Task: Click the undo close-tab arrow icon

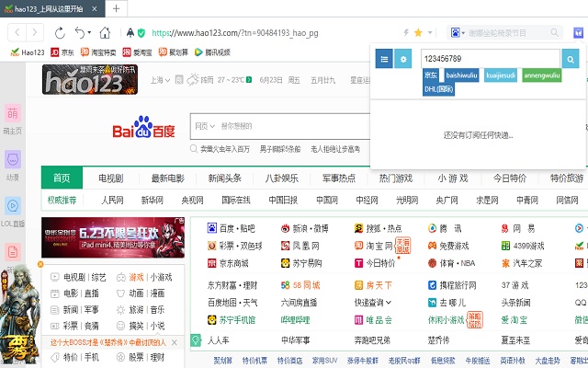Action: click(80, 33)
